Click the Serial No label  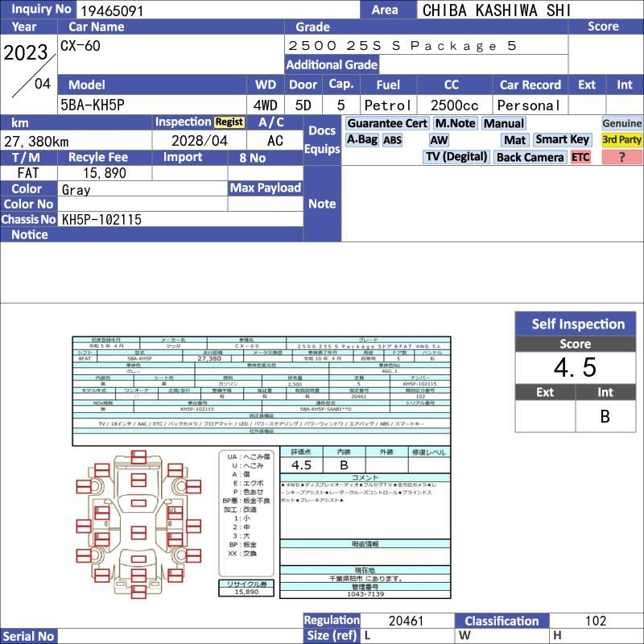point(28,636)
